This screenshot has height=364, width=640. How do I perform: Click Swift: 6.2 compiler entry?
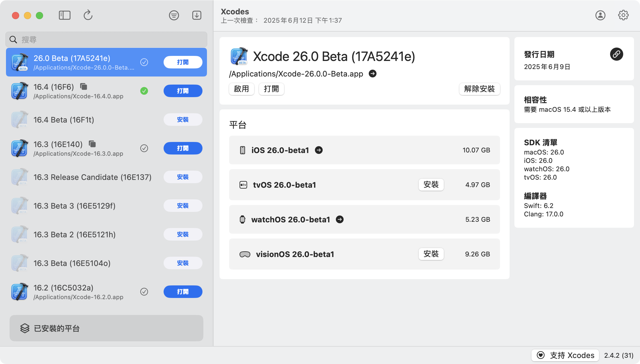point(539,206)
